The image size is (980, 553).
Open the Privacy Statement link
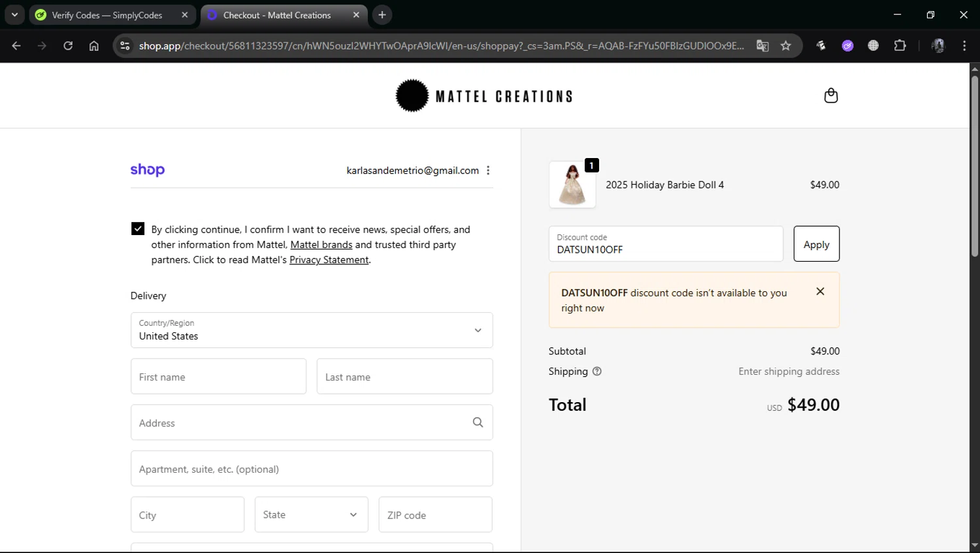pos(329,260)
